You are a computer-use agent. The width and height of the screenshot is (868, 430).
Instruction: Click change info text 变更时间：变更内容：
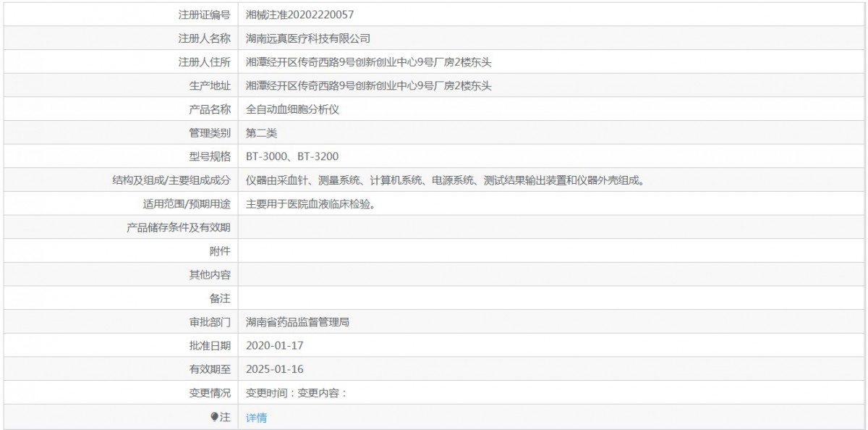pos(297,393)
